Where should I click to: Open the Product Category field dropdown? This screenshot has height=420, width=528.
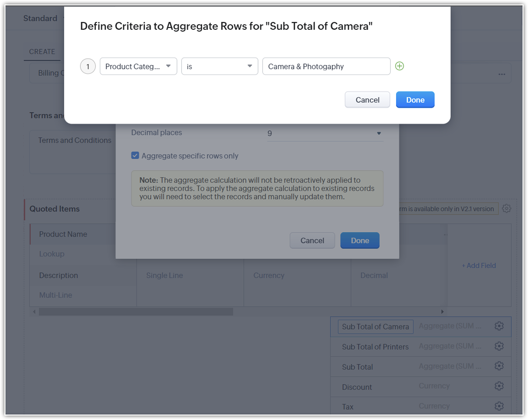click(138, 66)
